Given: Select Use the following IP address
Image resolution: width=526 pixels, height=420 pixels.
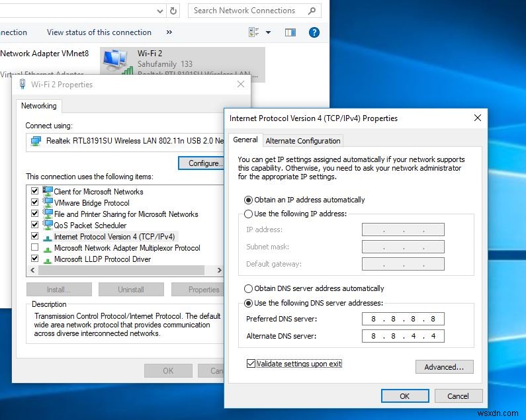Looking at the screenshot, I should click(x=248, y=214).
